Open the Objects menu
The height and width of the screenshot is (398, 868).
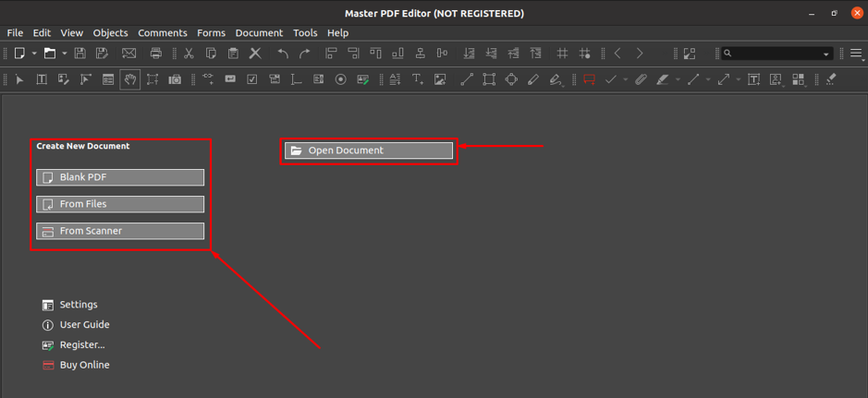click(111, 32)
